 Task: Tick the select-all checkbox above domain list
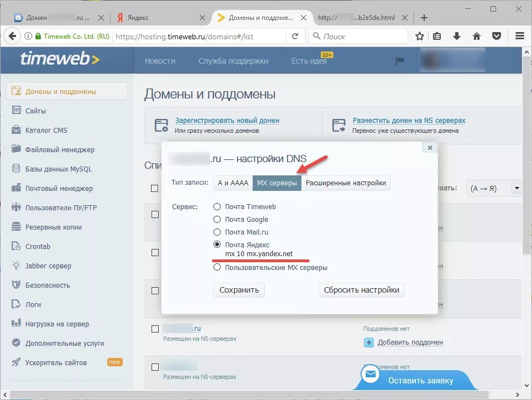pos(154,188)
